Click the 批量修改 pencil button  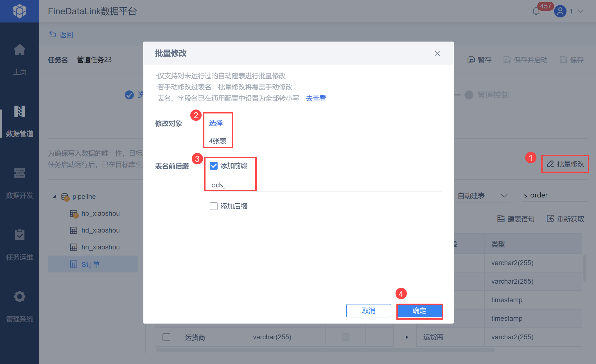point(565,164)
